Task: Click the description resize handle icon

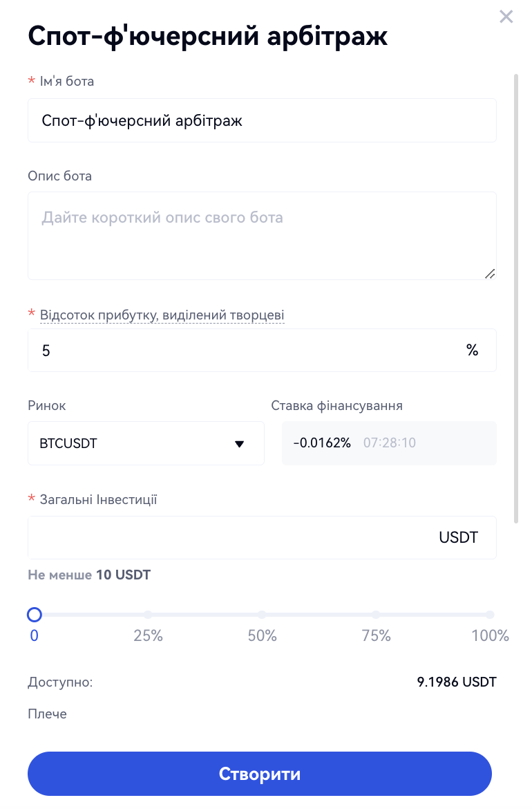Action: point(490,274)
